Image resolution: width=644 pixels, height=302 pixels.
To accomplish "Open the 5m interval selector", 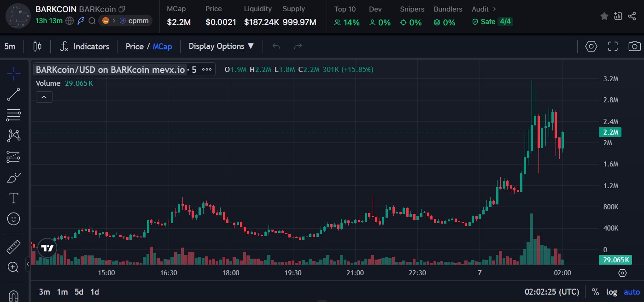I will coord(10,47).
